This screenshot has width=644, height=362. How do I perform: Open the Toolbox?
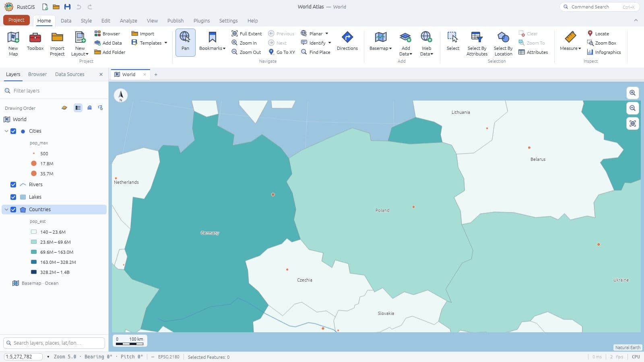click(35, 42)
